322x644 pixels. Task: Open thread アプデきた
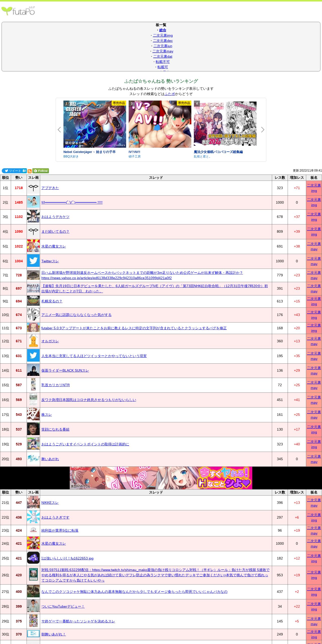point(50,188)
